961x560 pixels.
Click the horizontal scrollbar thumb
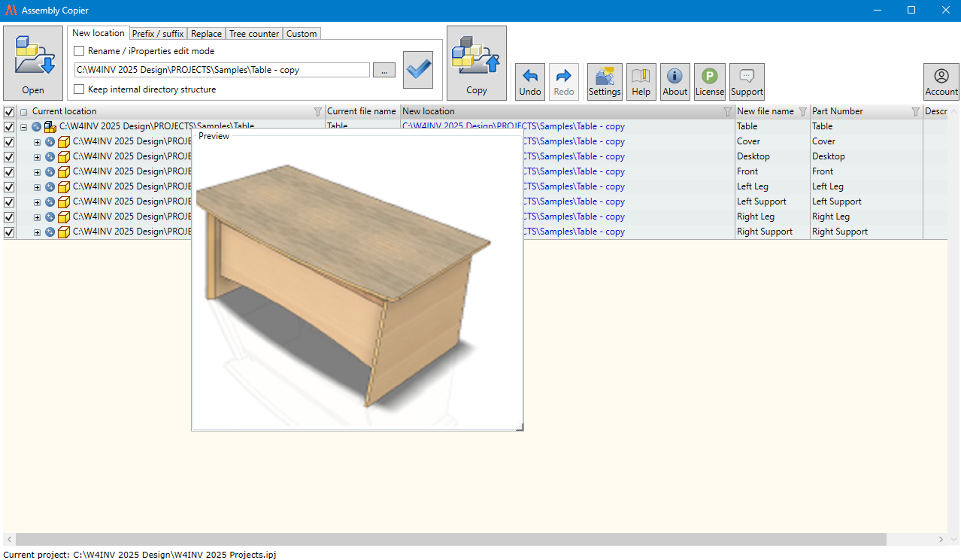click(450, 540)
